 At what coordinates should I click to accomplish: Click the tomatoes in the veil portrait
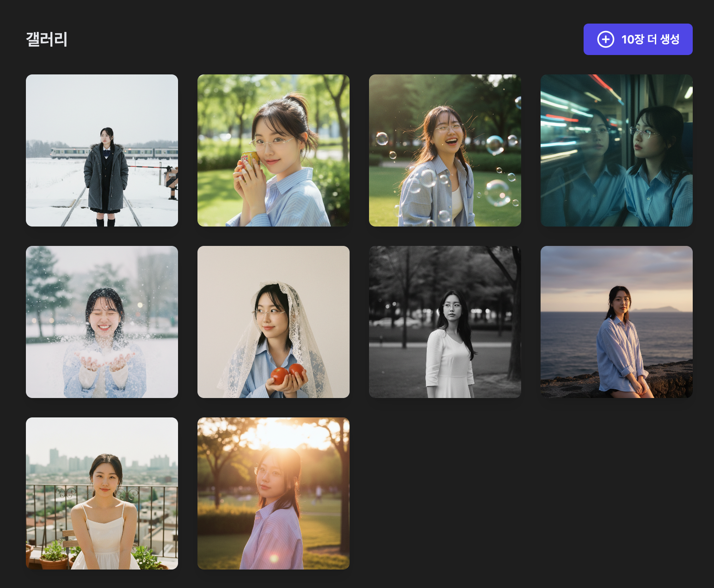tap(287, 373)
